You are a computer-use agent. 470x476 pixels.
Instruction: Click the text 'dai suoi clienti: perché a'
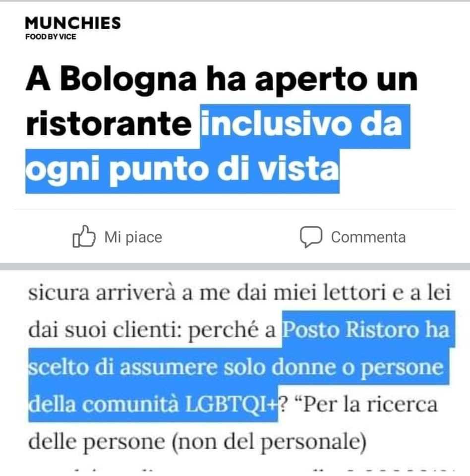[152, 330]
